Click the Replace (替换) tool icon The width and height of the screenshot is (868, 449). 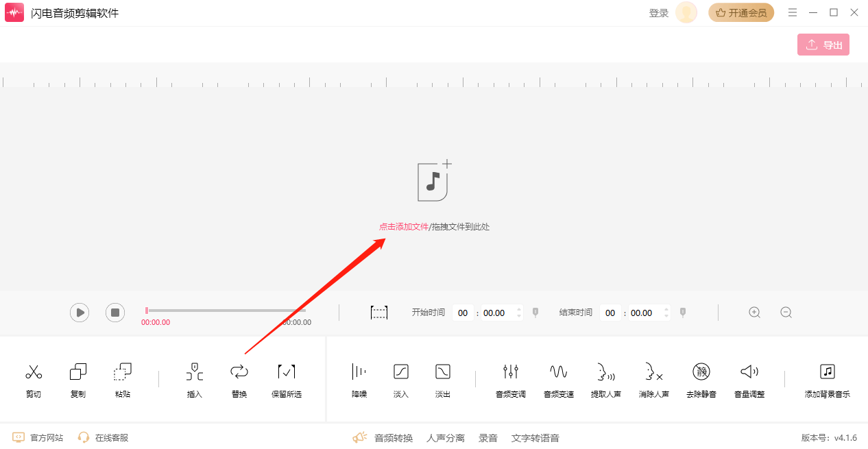(239, 372)
